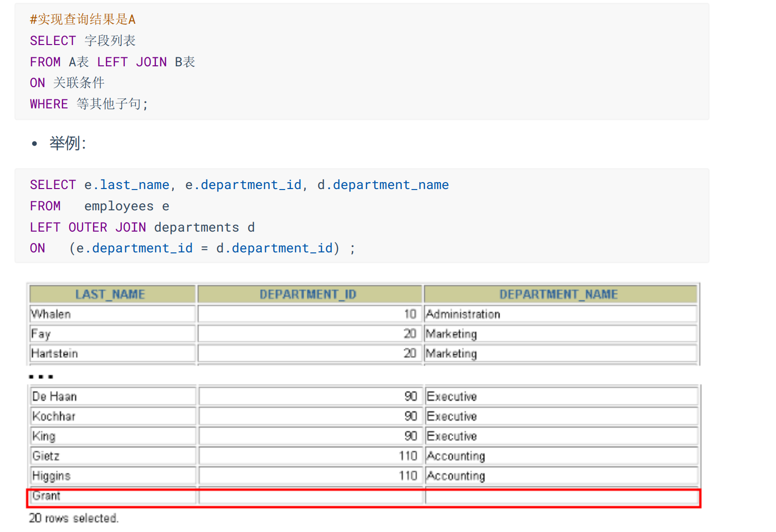The width and height of the screenshot is (776, 532).
Task: Click department ID '20' in Fay's row
Action: 410,334
